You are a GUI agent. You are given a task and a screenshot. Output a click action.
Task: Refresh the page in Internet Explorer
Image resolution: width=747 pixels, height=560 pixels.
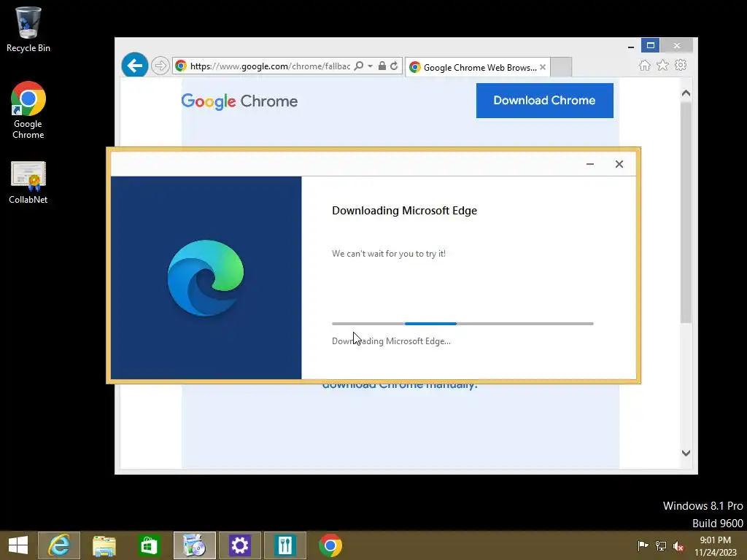pyautogui.click(x=394, y=66)
